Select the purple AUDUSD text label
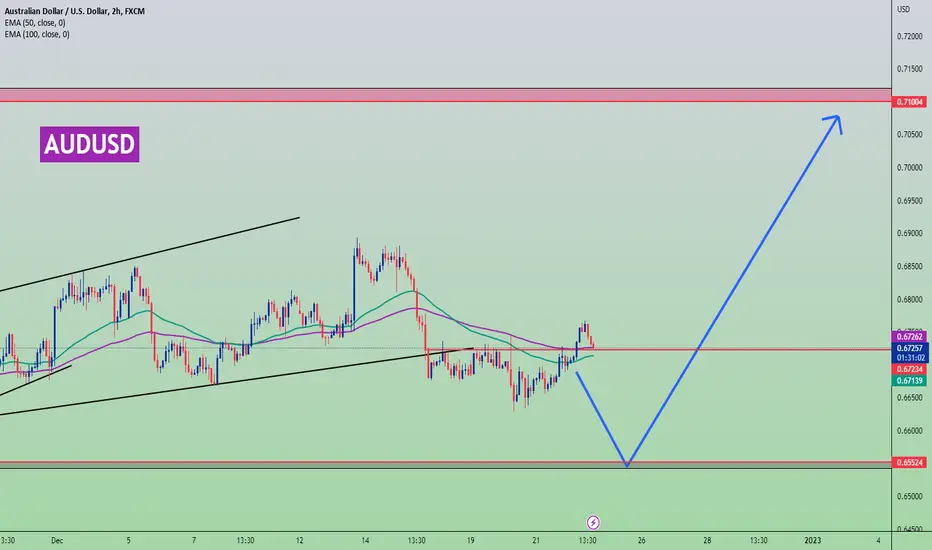The image size is (932, 550). 90,144
